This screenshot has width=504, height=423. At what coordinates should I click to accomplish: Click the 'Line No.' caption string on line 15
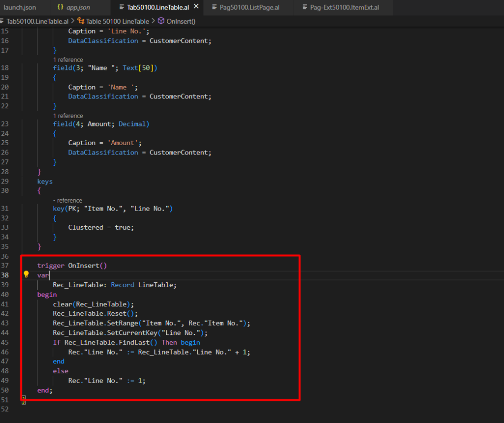126,31
